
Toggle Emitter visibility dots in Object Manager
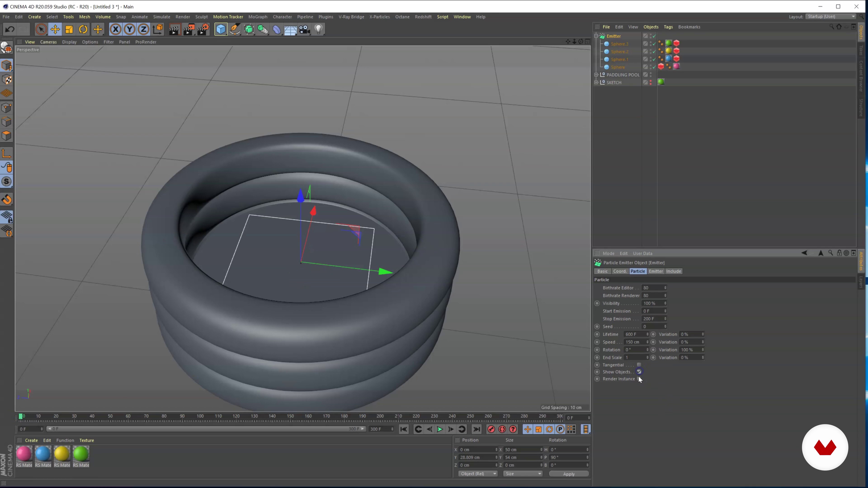point(651,36)
